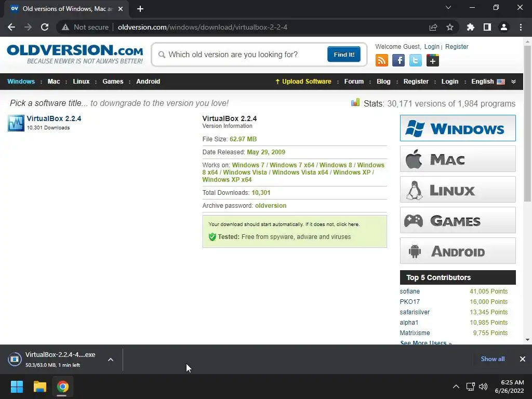The height and width of the screenshot is (399, 532).
Task: Open the Linux category banner
Action: pos(458,189)
